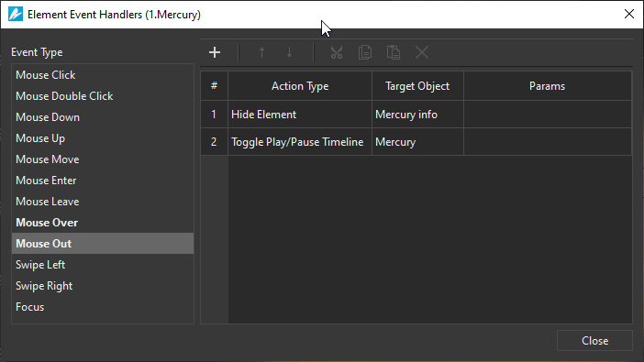The image size is (644, 362).
Task: Select row number 1 header
Action: (214, 115)
